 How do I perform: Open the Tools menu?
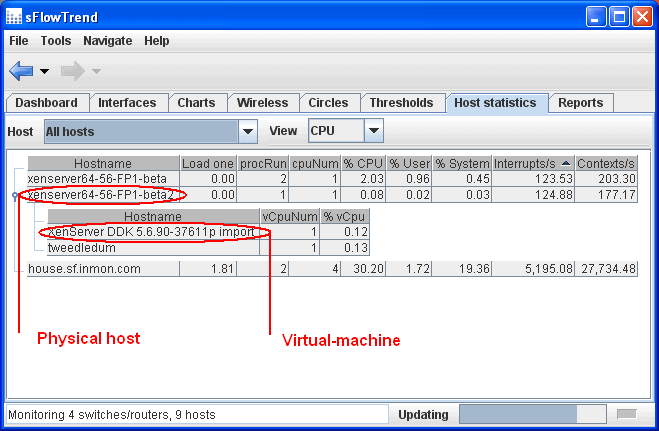click(56, 41)
